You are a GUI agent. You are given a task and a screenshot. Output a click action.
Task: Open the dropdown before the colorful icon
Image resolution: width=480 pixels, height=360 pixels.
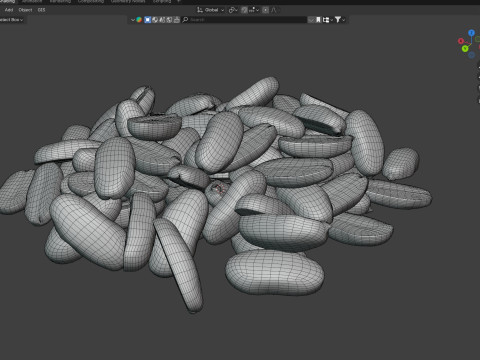[x=133, y=20]
